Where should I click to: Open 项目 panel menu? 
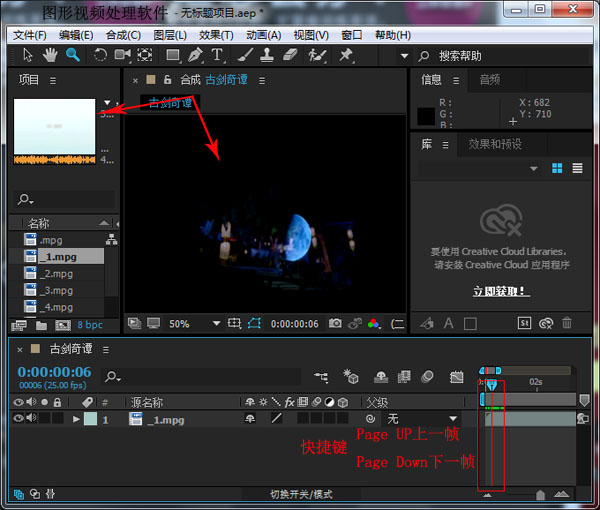click(x=53, y=81)
